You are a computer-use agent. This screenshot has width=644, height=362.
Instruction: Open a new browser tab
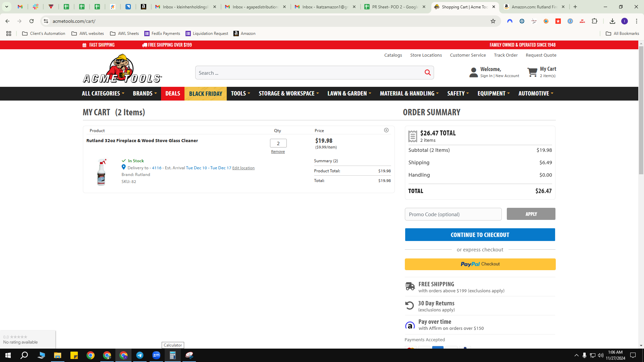(x=575, y=7)
